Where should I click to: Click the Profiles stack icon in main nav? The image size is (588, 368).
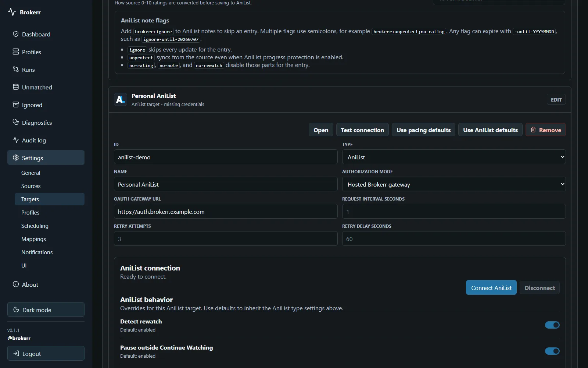click(16, 52)
